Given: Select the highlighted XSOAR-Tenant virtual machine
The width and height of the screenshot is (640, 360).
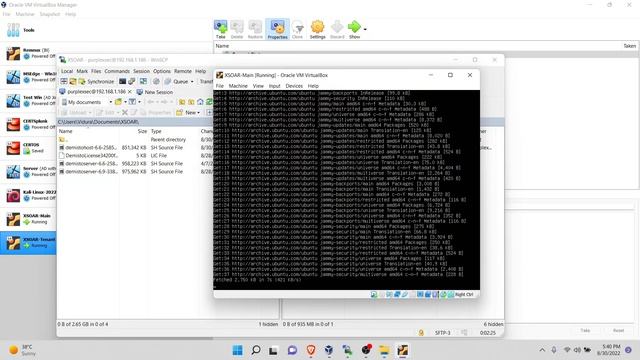Looking at the screenshot, I should 28,243.
